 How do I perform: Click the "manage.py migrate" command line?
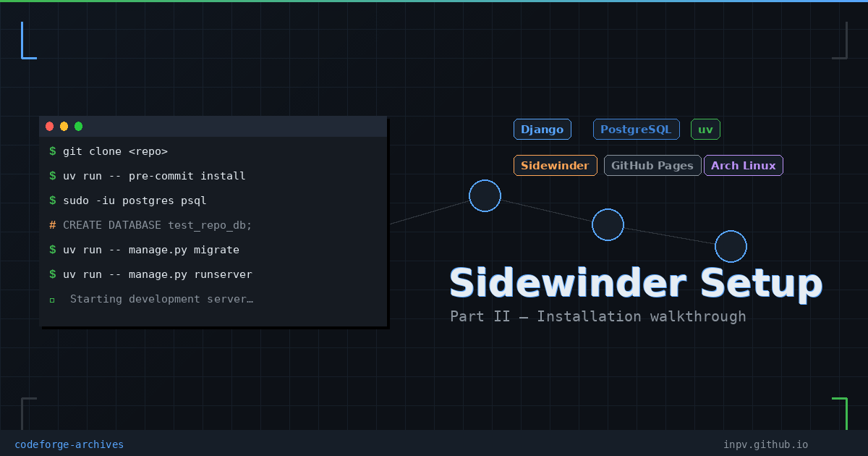[x=144, y=250]
